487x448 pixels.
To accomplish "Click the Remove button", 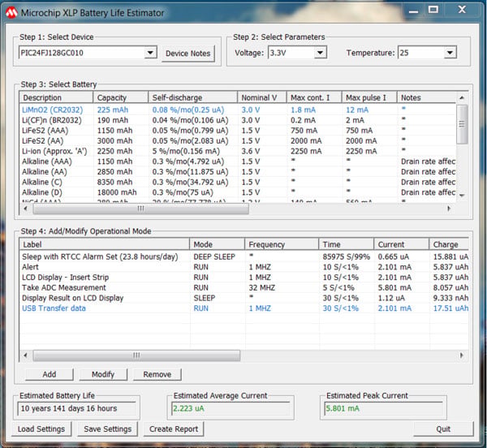I will click(157, 374).
